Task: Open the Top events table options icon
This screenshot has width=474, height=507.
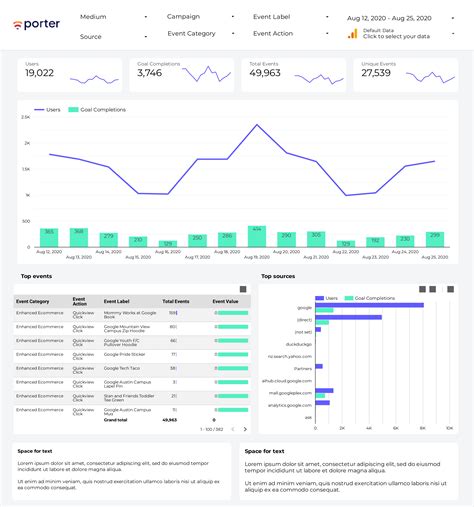Action: 243,289
